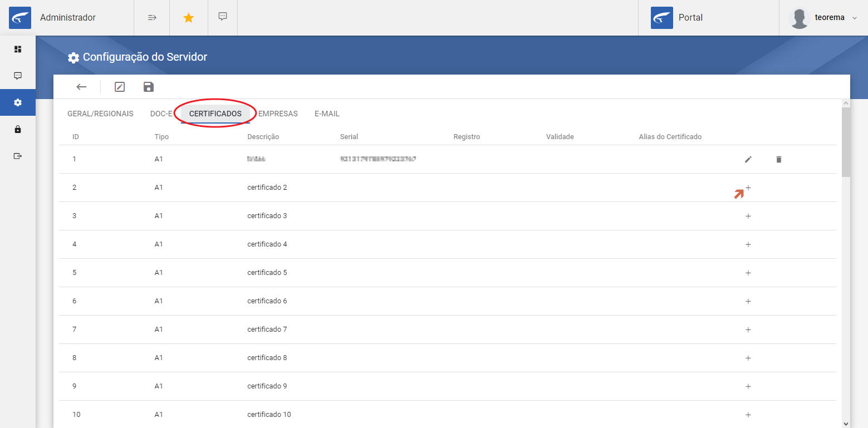Image resolution: width=868 pixels, height=428 pixels.
Task: Click the Validade column header
Action: coord(560,137)
